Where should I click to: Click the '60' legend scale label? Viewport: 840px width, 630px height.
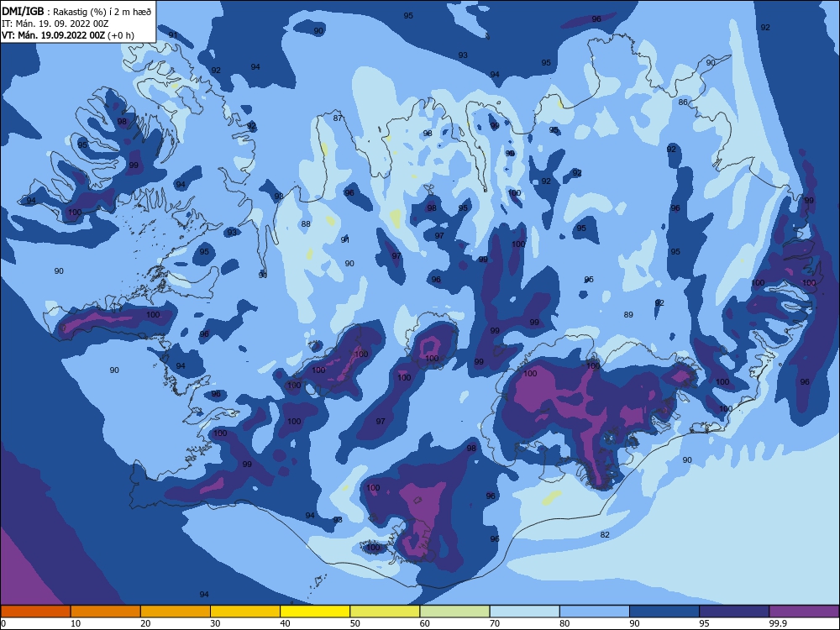(425, 623)
